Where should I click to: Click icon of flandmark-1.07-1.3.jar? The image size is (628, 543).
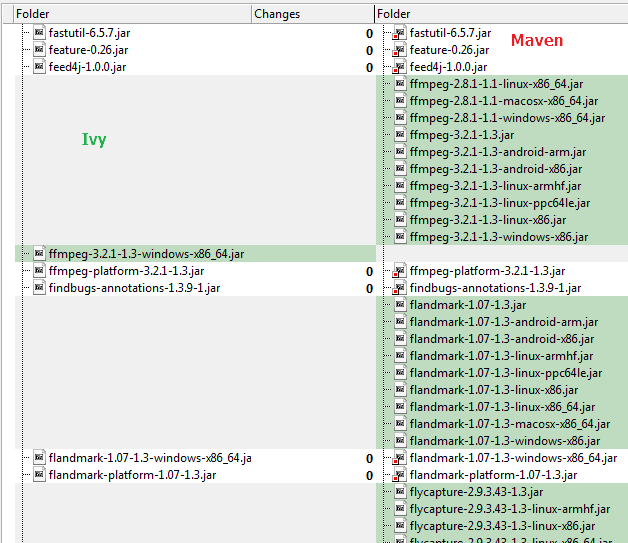tap(400, 305)
